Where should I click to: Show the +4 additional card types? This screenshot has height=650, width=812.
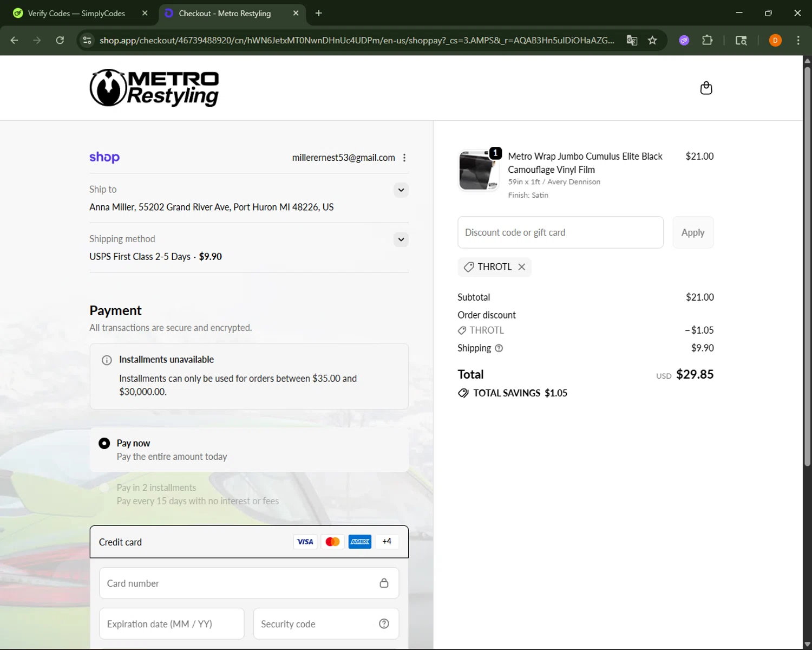[387, 542]
